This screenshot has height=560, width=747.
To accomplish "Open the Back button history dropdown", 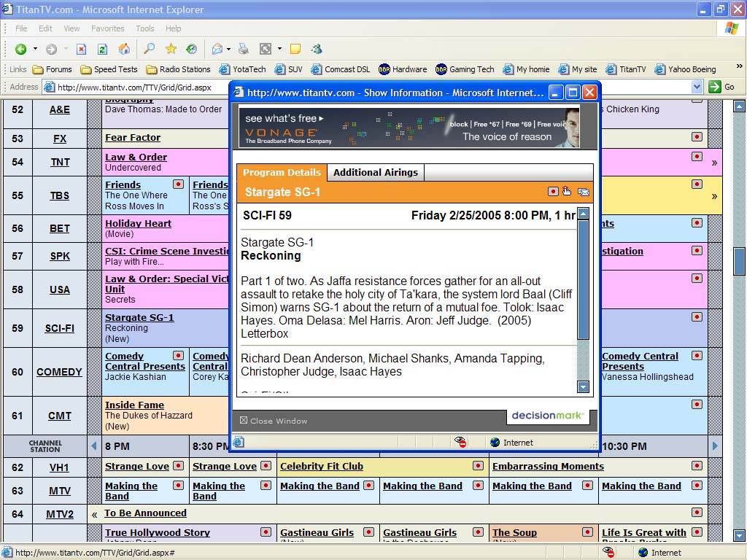I will click(x=35, y=49).
